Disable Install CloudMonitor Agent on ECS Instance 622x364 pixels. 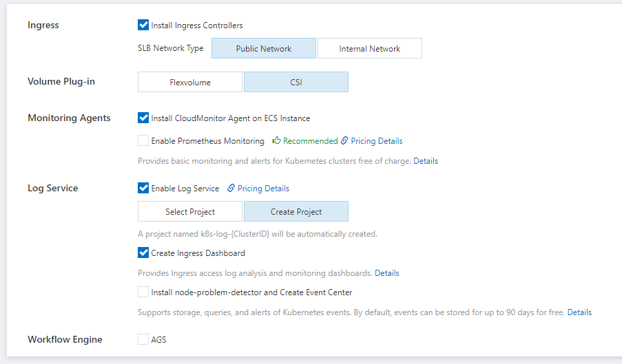143,118
